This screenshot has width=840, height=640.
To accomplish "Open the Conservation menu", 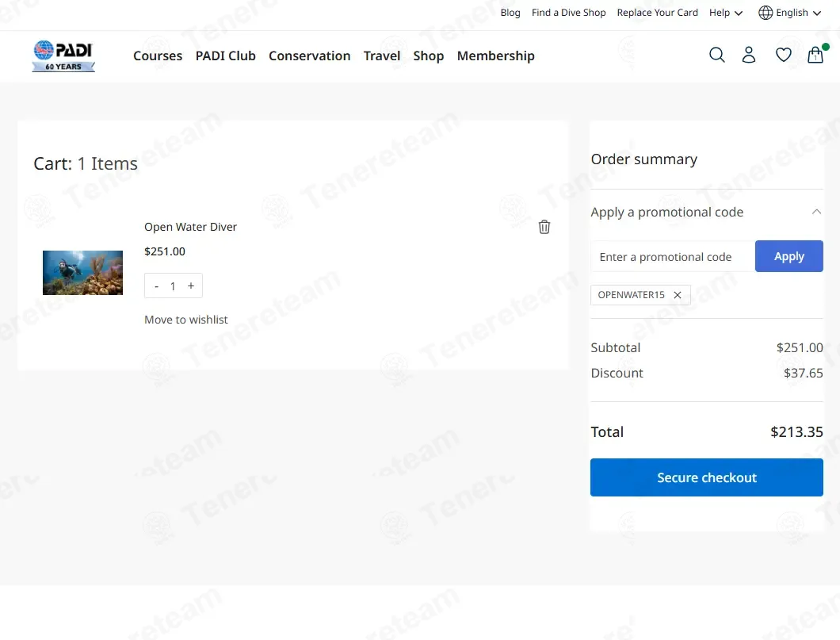I will (310, 56).
